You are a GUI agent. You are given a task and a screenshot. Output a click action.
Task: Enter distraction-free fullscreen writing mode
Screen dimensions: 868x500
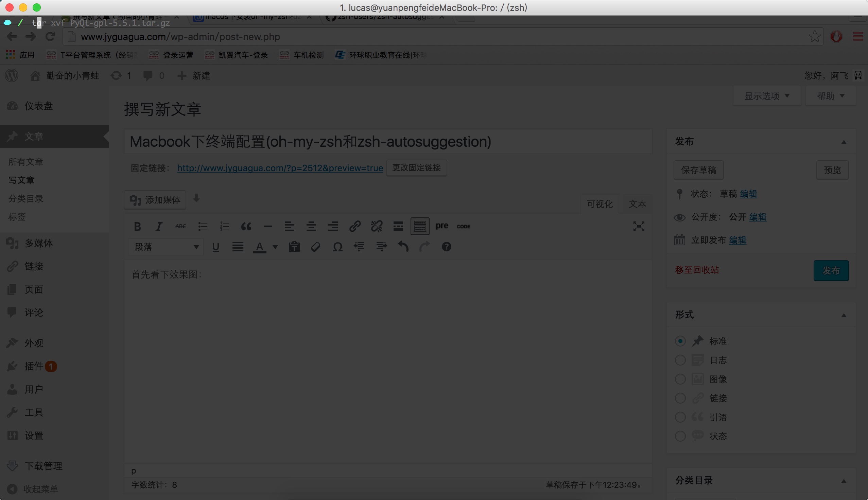(x=639, y=226)
